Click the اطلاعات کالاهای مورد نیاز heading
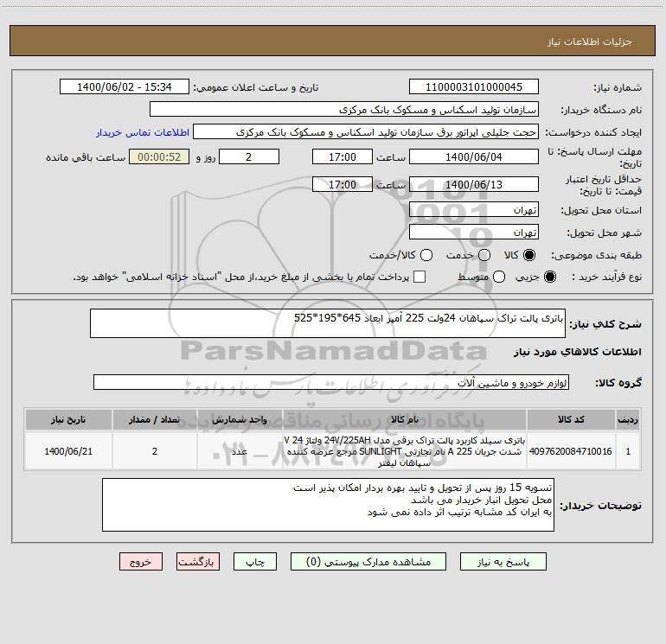 click(x=578, y=352)
